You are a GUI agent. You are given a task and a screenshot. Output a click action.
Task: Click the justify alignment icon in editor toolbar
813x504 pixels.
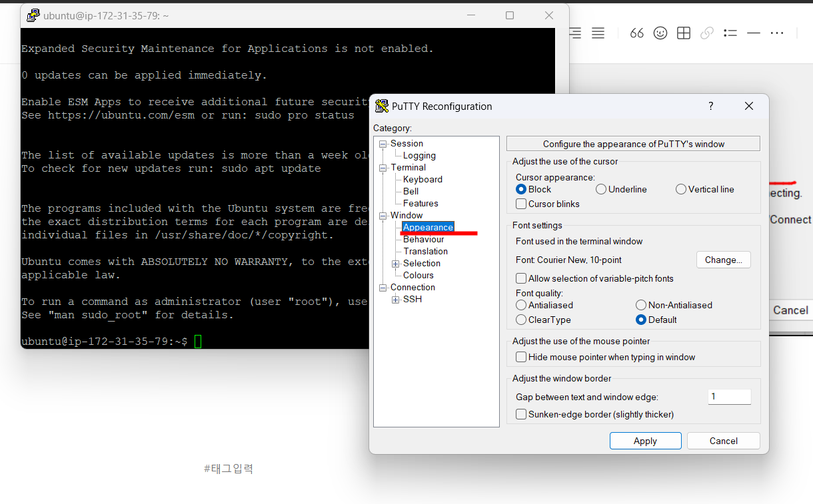click(598, 33)
